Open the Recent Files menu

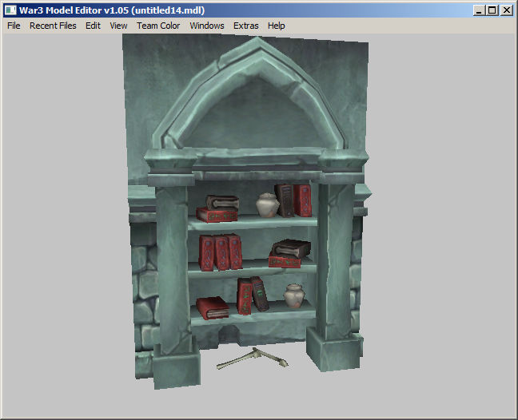pos(53,26)
